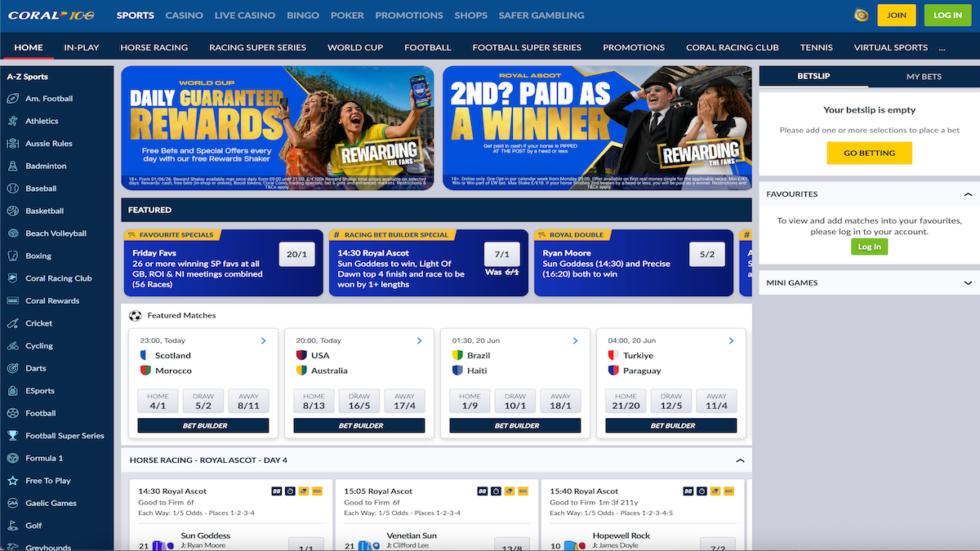Open the Greyhounds sidebar item
Viewport: 980px width, 551px height.
(x=47, y=546)
